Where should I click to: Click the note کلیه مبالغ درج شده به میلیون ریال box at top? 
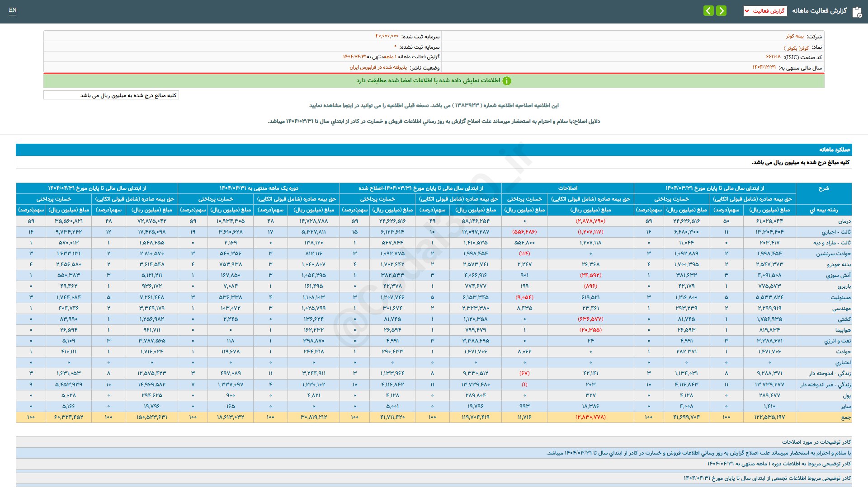tap(111, 95)
